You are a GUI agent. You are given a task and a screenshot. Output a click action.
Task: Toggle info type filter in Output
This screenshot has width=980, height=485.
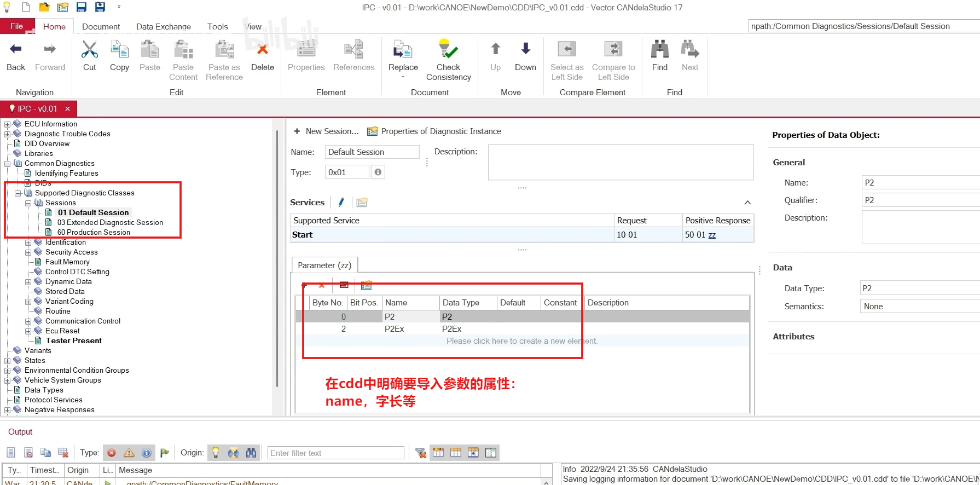(x=147, y=453)
